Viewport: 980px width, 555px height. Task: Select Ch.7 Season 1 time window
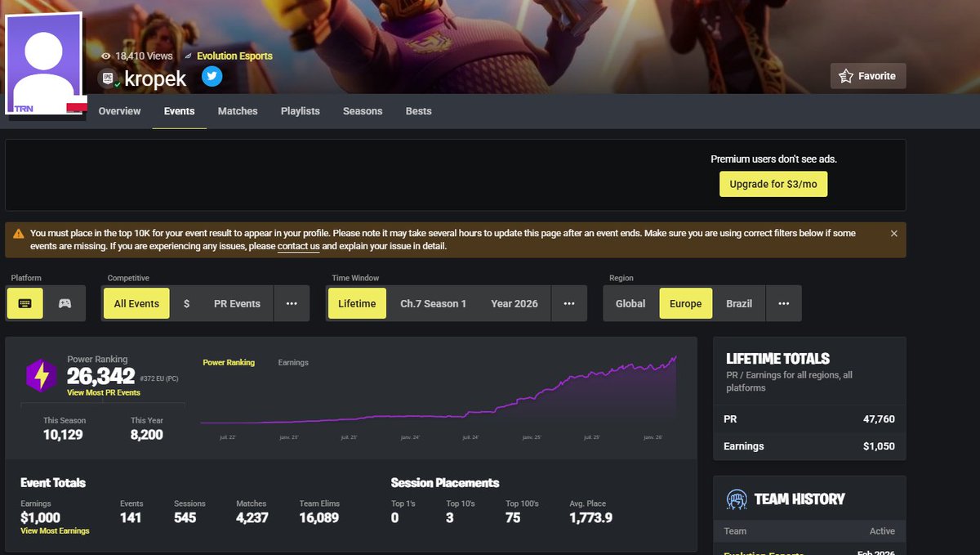(x=433, y=303)
